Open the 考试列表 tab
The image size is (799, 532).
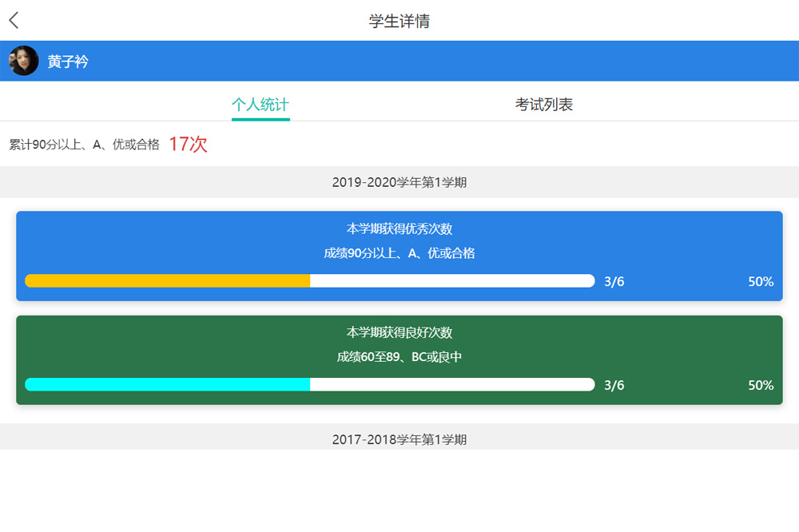543,105
